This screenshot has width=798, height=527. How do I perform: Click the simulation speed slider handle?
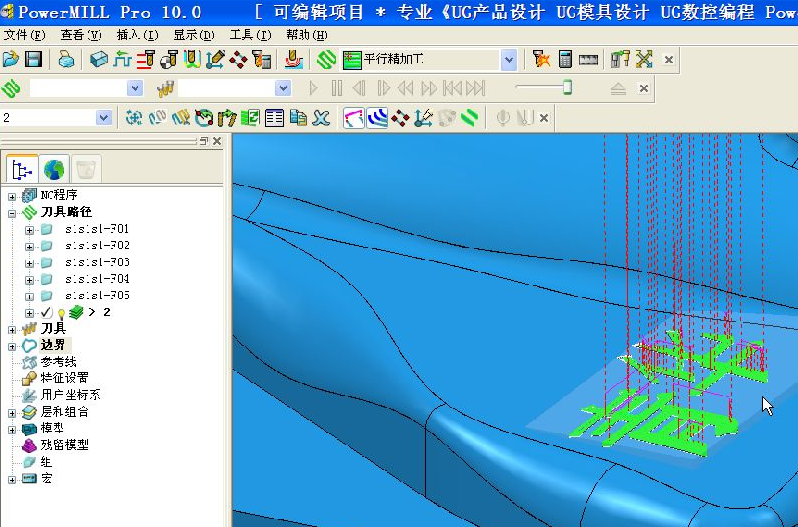[567, 88]
